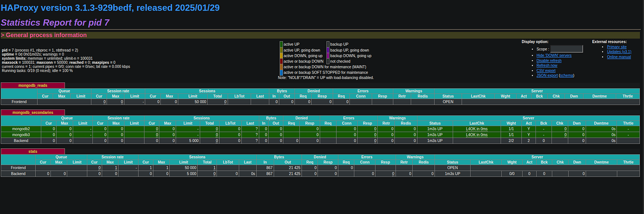644x214 pixels.
Task: Click Frontend row label in stats table
Action: [18, 168]
